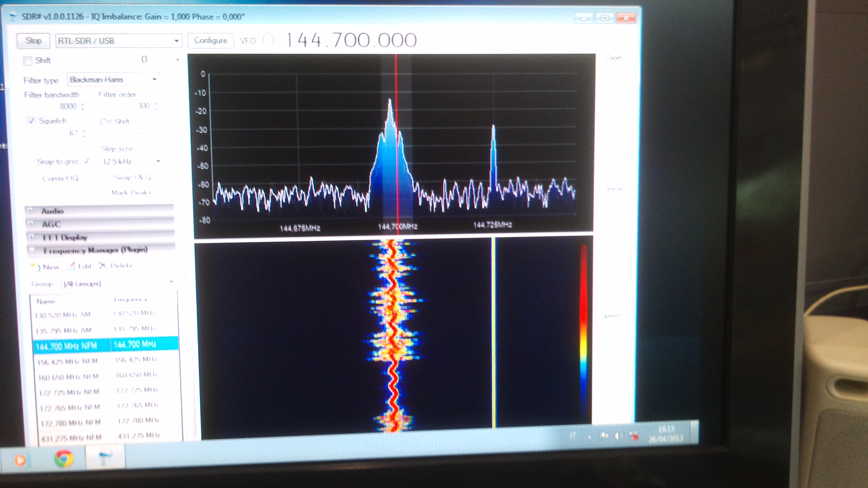Disable the Squelch checkbox
This screenshot has height=488, width=868.
tap(31, 121)
